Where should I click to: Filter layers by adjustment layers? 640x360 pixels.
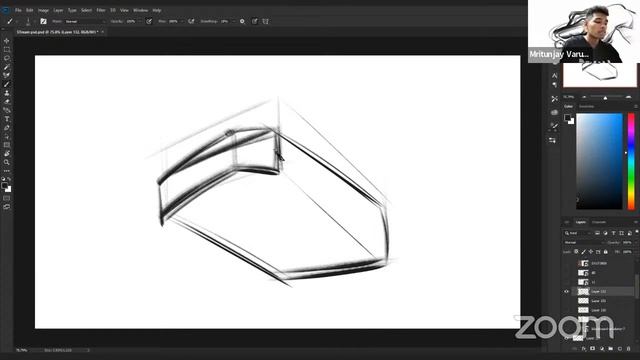605,233
